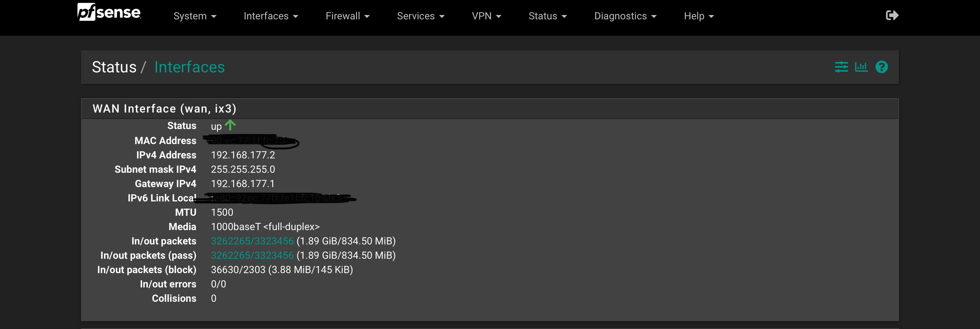Open the Help menu
The height and width of the screenshot is (329, 980).
click(699, 16)
